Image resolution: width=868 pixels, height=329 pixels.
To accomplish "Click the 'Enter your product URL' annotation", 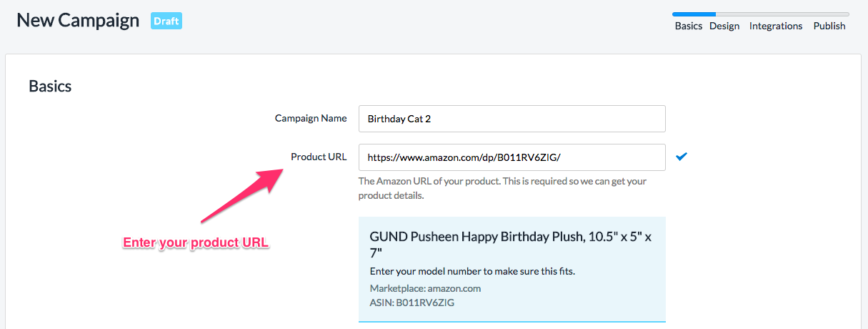I will click(x=196, y=242).
